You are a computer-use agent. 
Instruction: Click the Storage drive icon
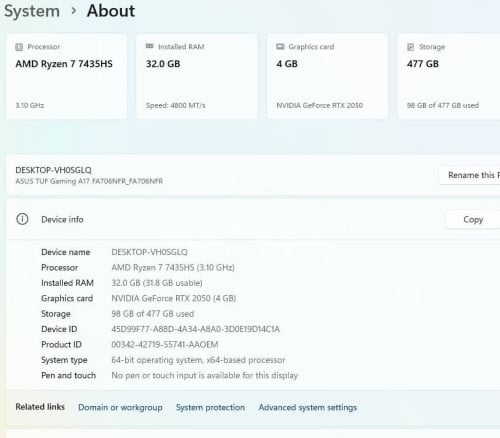(x=411, y=47)
